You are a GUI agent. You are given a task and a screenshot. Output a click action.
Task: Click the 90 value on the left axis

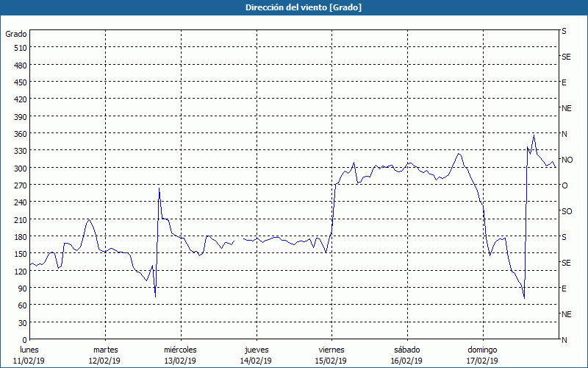pyautogui.click(x=22, y=288)
